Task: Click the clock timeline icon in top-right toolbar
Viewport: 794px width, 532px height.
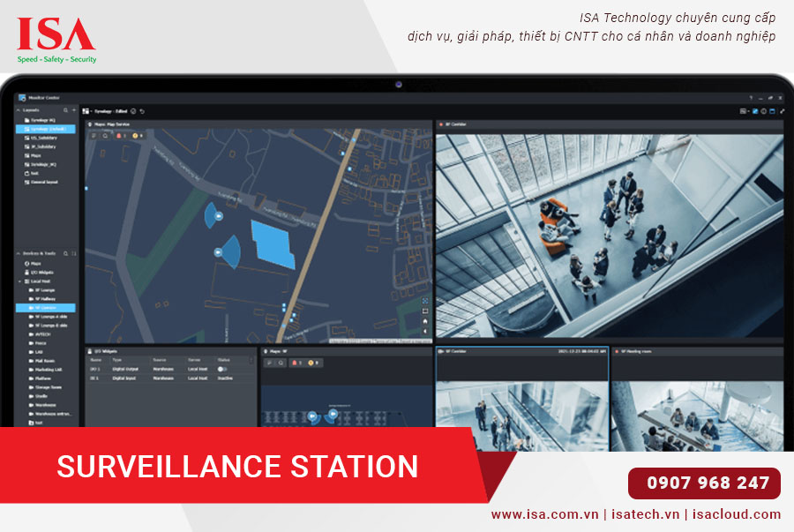Action: click(764, 111)
